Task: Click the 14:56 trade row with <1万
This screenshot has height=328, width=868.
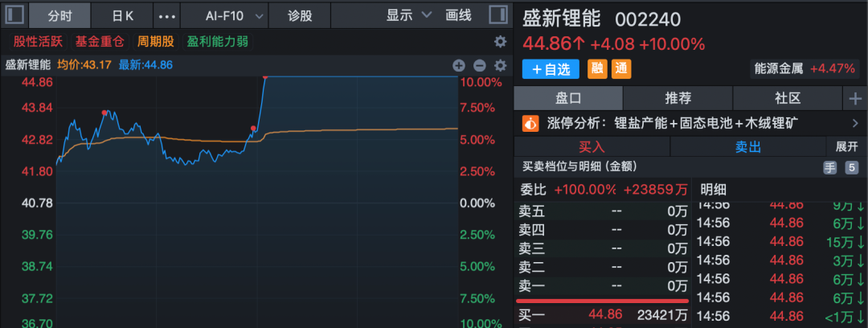Action: click(x=780, y=317)
